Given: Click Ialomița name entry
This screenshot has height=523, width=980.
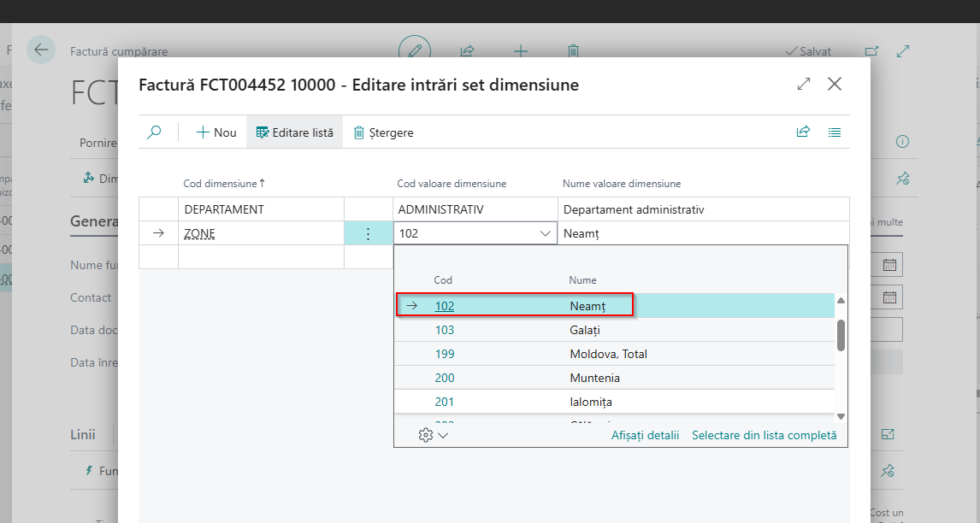Looking at the screenshot, I should pyautogui.click(x=591, y=402).
